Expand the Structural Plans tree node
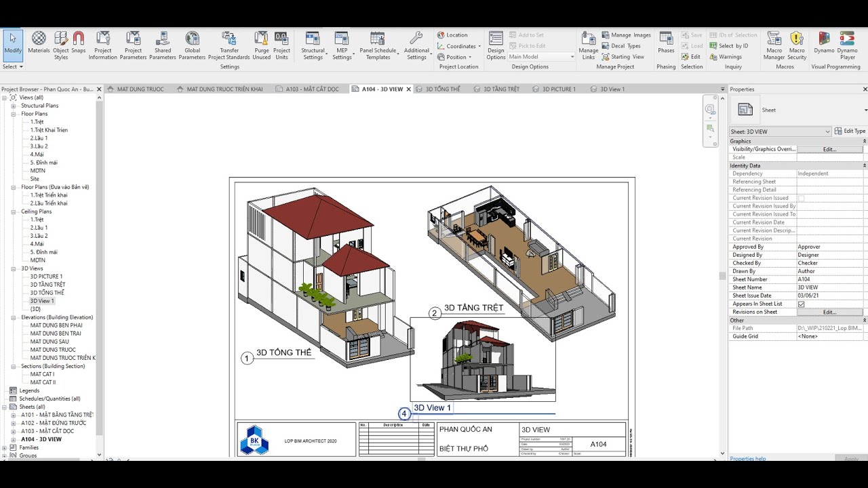868x488 pixels. (x=13, y=106)
